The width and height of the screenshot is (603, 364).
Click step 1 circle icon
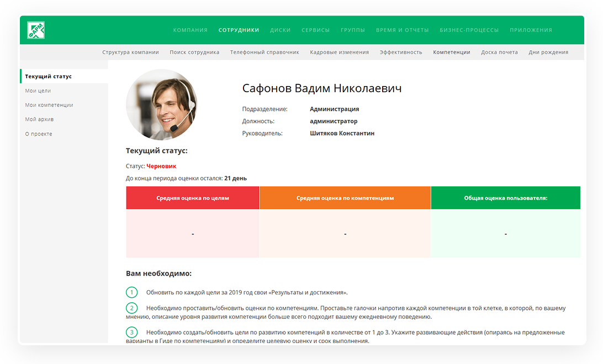132,293
